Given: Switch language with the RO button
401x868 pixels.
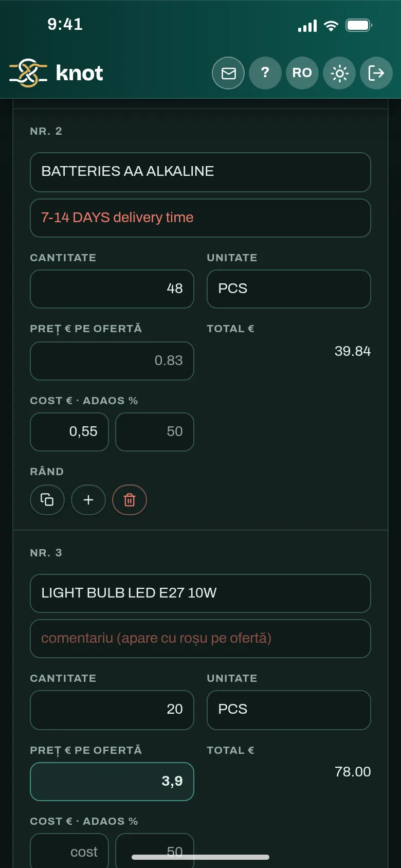Looking at the screenshot, I should tap(302, 73).
